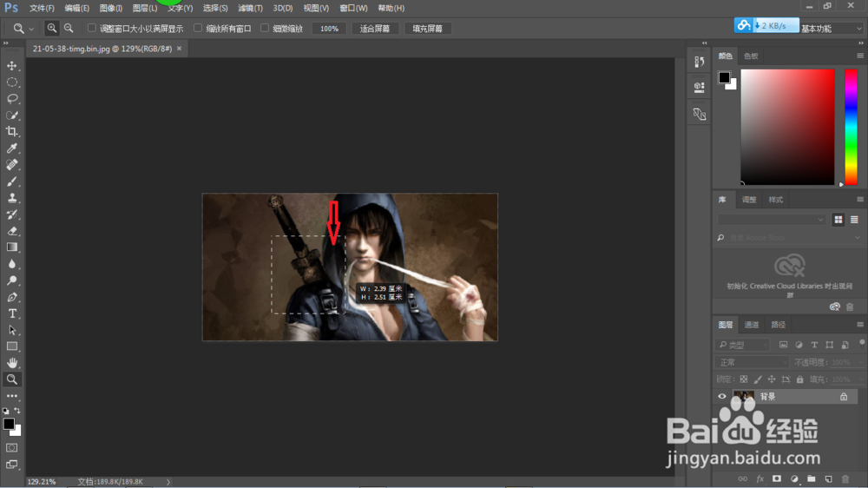Select the Rectangle shape tool

tap(11, 346)
